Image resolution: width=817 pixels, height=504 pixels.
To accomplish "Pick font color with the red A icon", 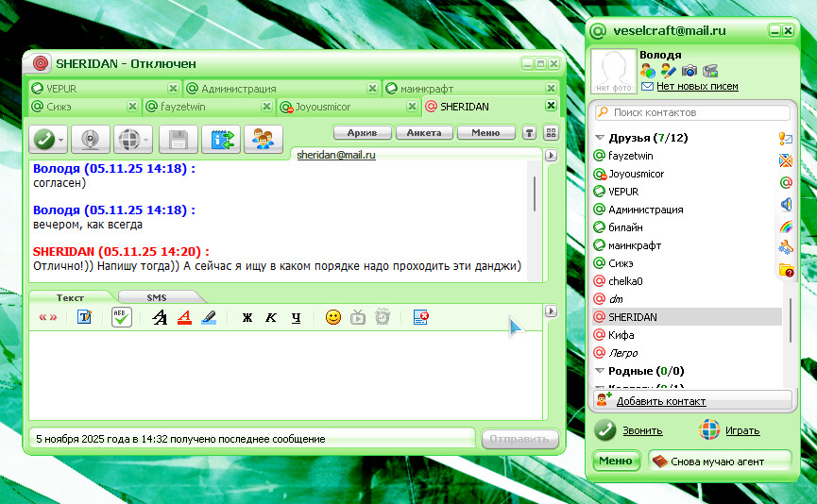I will point(184,317).
